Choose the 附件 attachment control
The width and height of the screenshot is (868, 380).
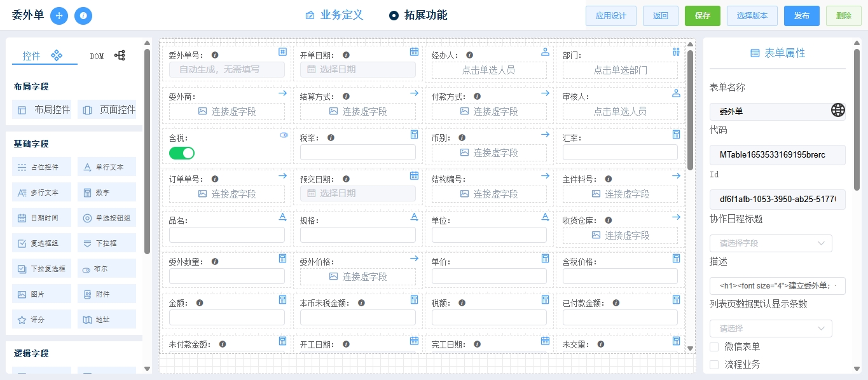[107, 294]
